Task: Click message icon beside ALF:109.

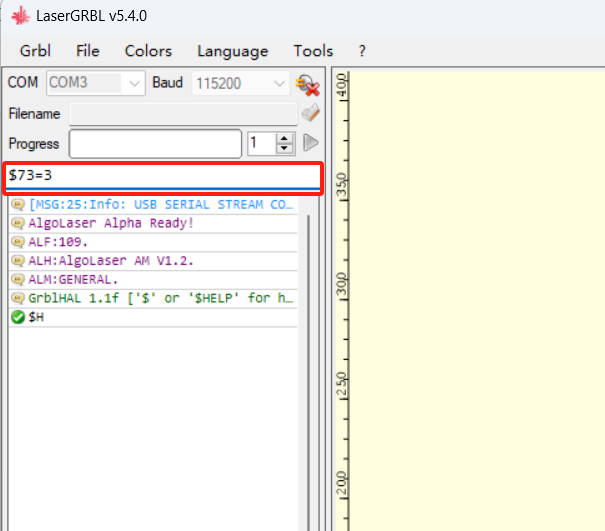Action: 18,242
